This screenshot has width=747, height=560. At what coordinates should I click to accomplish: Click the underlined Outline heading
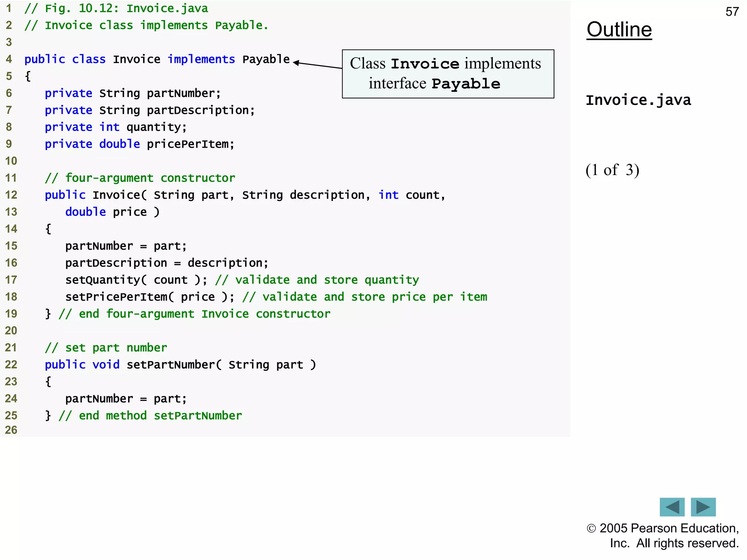[619, 30]
